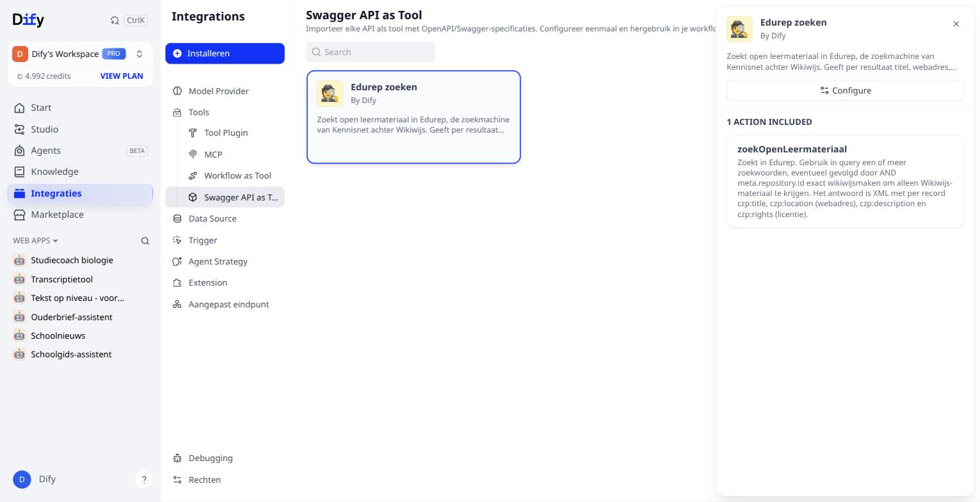Select the Edurep zoeken tool card
Screen dimensions: 980x502
[414, 117]
